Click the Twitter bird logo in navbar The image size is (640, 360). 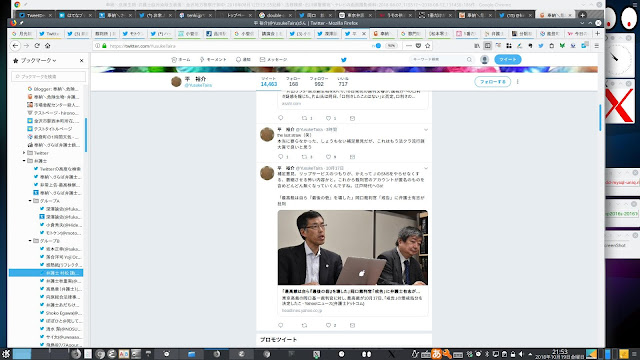tap(344, 60)
